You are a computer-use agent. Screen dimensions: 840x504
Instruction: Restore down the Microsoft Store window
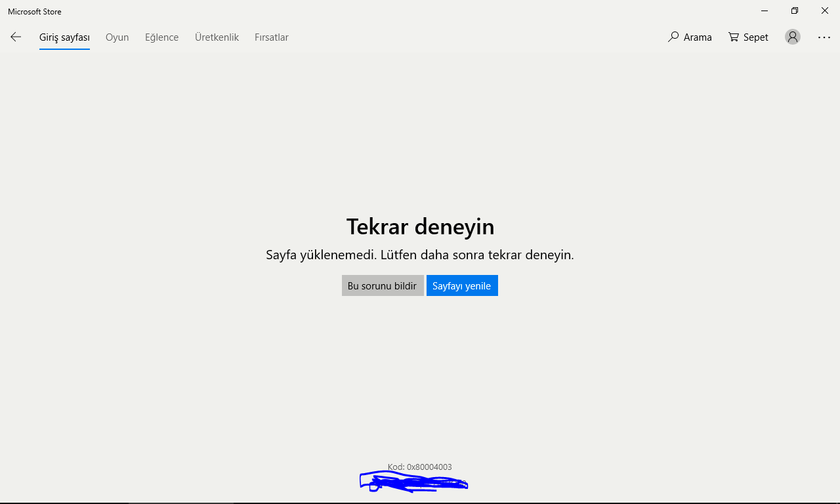[795, 11]
